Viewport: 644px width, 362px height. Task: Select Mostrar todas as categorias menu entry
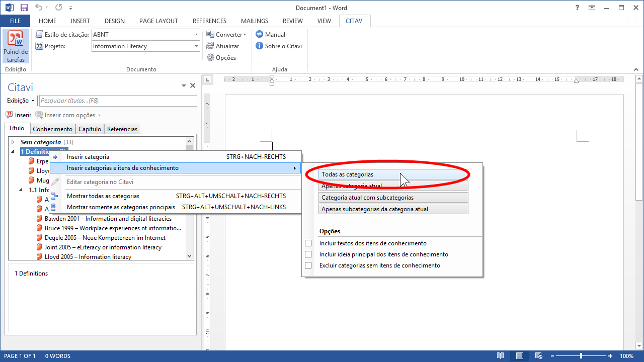(x=175, y=196)
